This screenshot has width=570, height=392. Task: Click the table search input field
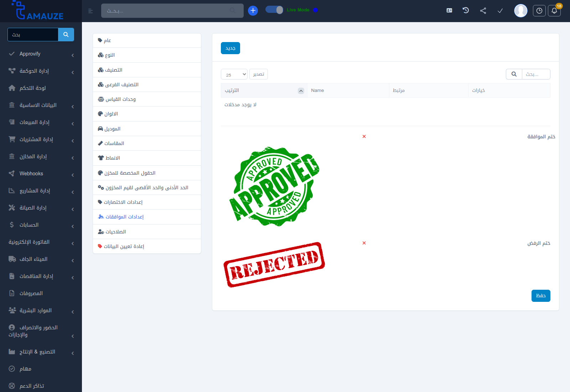[x=536, y=74]
